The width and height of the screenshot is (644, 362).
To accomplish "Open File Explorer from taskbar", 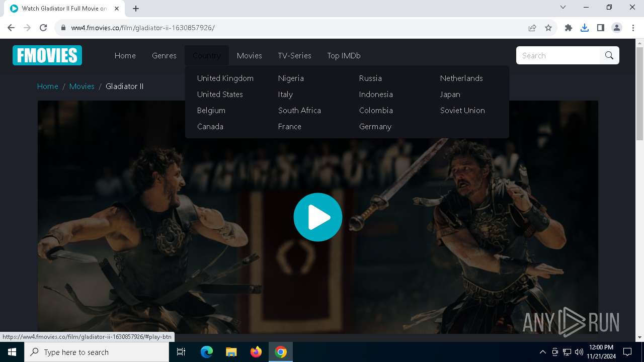I will pyautogui.click(x=231, y=352).
